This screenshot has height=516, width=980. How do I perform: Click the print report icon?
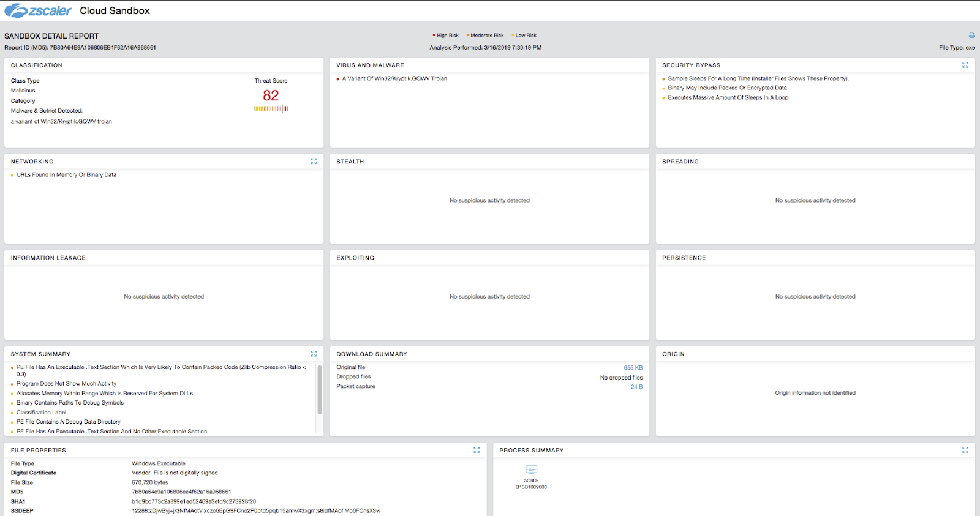pyautogui.click(x=971, y=36)
